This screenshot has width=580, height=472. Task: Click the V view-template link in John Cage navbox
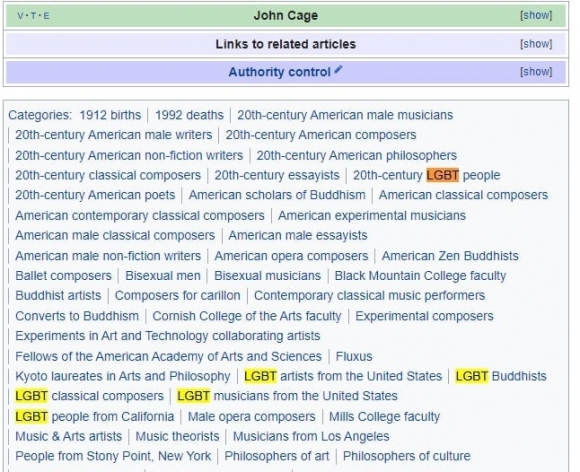(x=20, y=16)
